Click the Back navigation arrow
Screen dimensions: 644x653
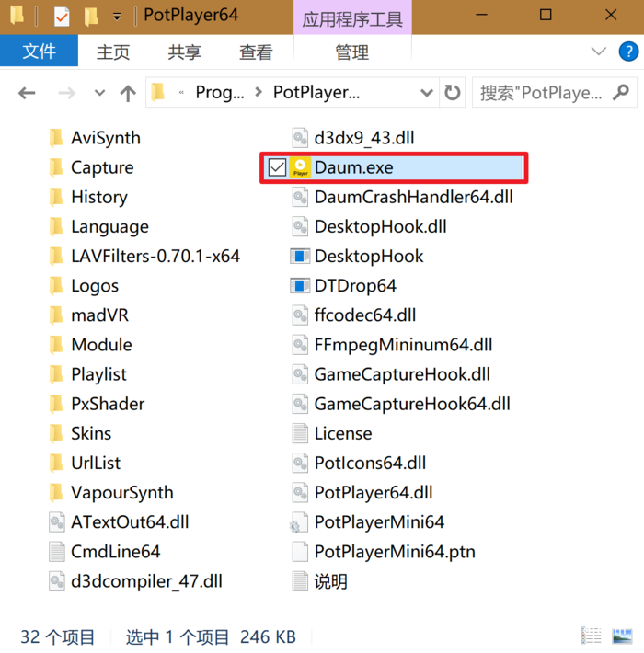[x=27, y=93]
